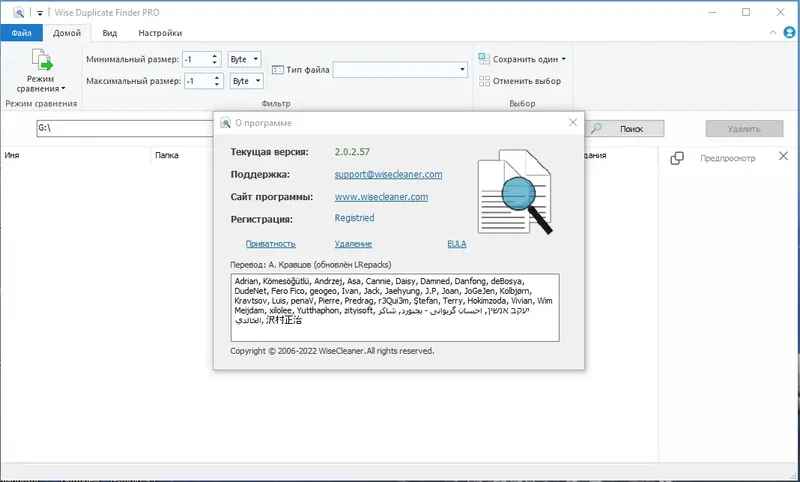Open the Режим сравнения comparison mode icon

pos(42,60)
